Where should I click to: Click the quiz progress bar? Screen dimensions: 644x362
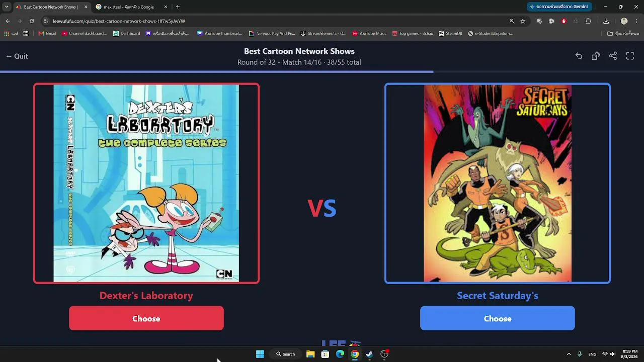coord(322,72)
